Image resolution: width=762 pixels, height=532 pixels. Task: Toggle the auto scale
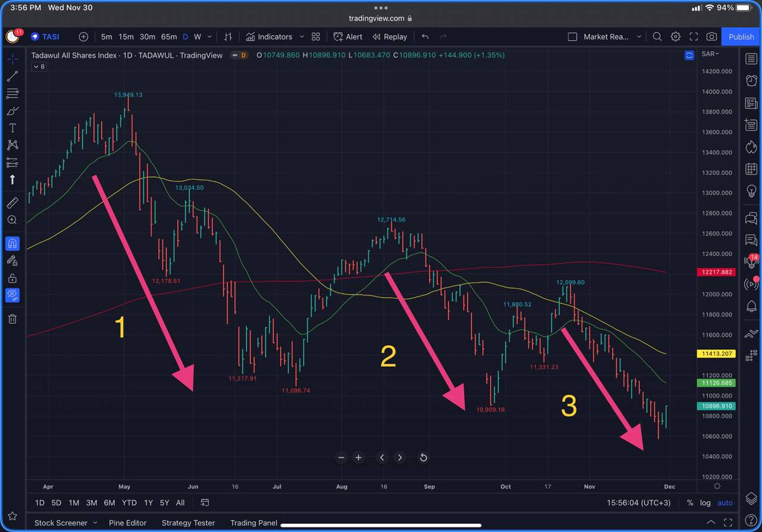click(725, 503)
